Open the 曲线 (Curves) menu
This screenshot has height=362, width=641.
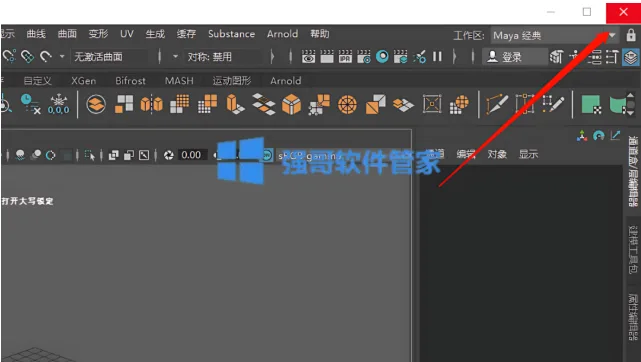pos(36,34)
